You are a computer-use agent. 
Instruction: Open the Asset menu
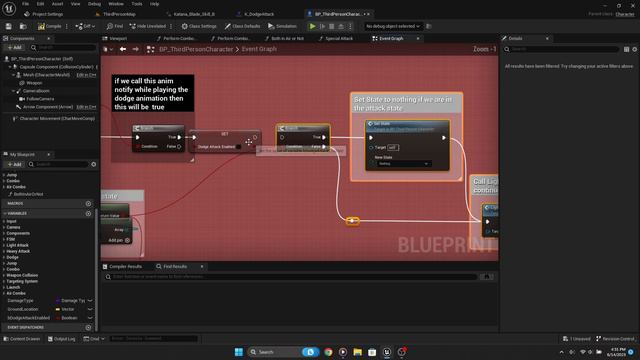pos(57,4)
